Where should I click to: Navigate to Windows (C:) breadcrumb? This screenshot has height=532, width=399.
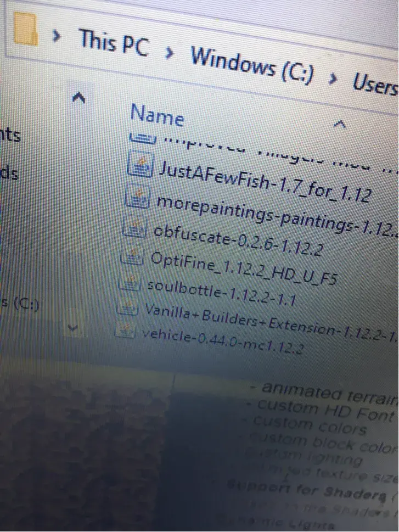(x=252, y=65)
